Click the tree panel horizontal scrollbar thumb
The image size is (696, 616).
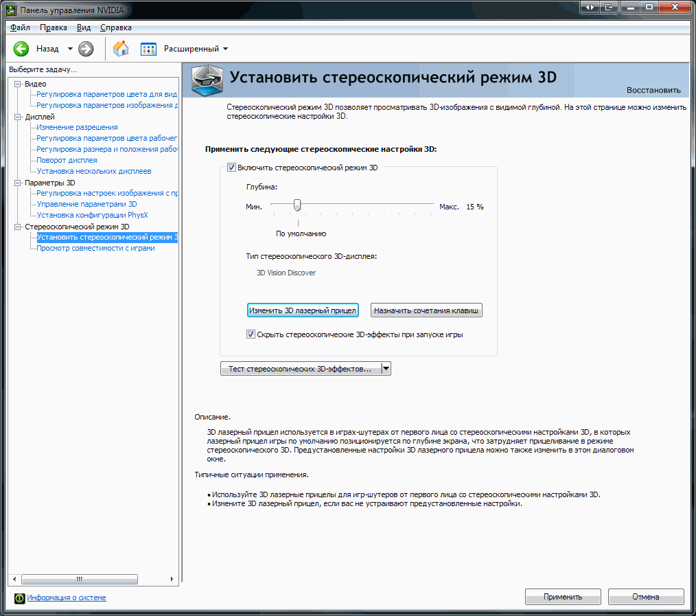pyautogui.click(x=80, y=579)
